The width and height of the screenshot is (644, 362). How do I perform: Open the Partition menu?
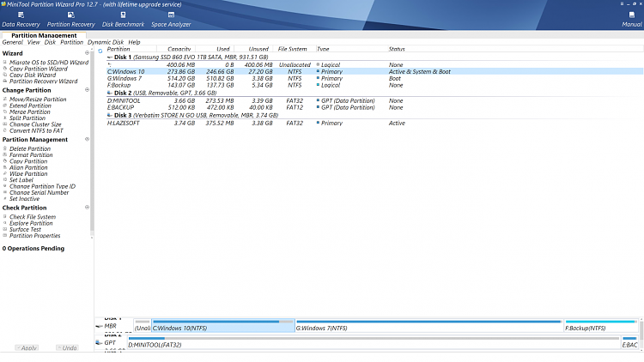(x=71, y=42)
